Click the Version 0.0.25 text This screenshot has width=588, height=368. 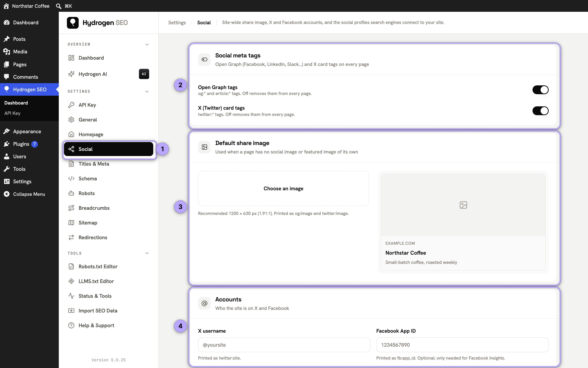click(x=109, y=360)
